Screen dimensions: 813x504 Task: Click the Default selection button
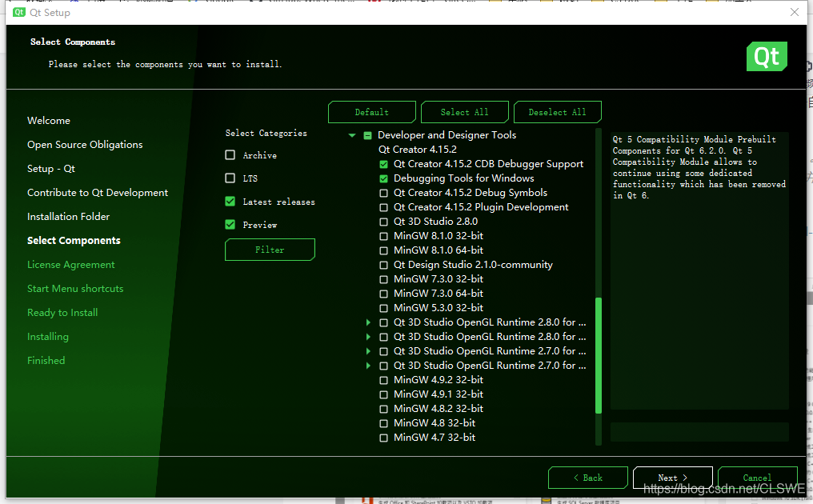(x=372, y=112)
